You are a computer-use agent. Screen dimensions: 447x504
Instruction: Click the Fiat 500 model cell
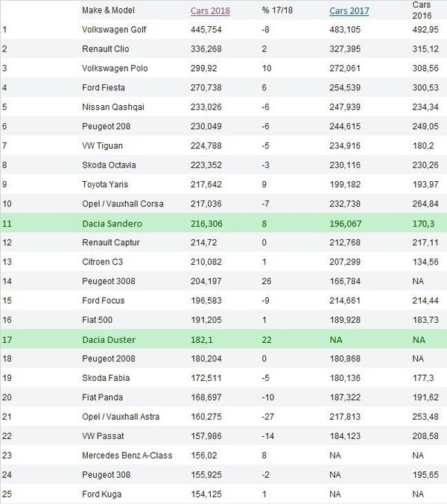coord(103,320)
